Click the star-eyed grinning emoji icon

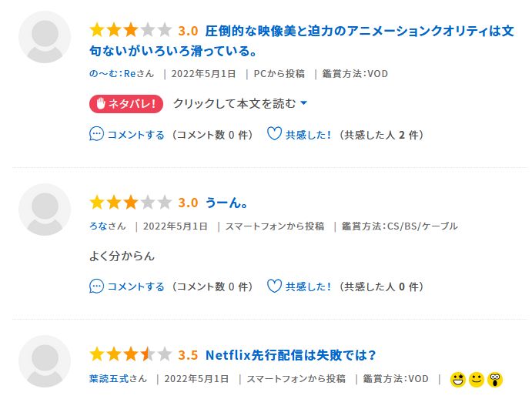pyautogui.click(x=458, y=379)
